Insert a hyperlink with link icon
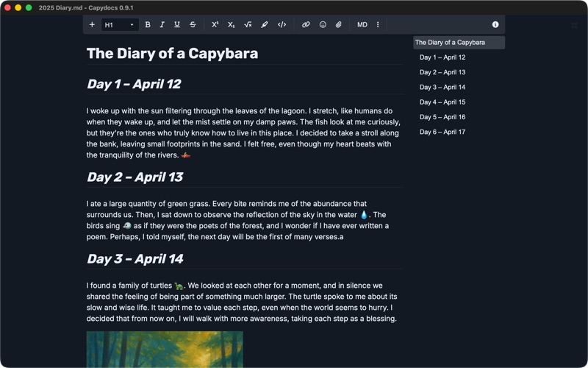Image resolution: width=588 pixels, height=368 pixels. [x=306, y=25]
